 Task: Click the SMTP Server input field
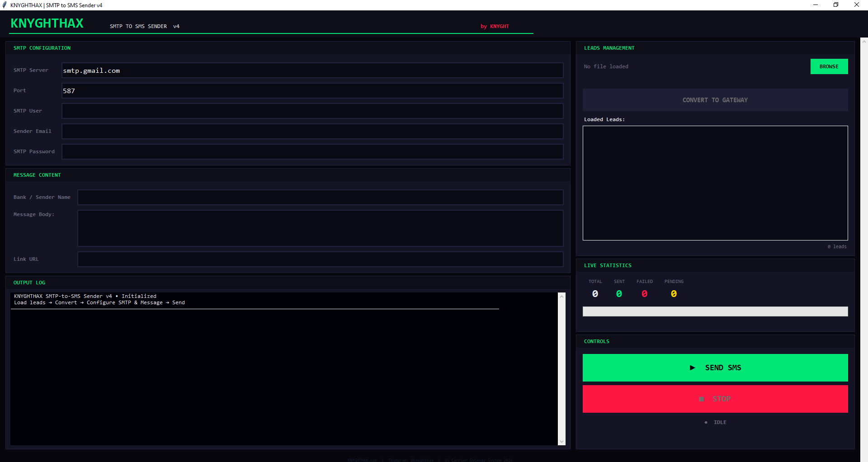(312, 71)
